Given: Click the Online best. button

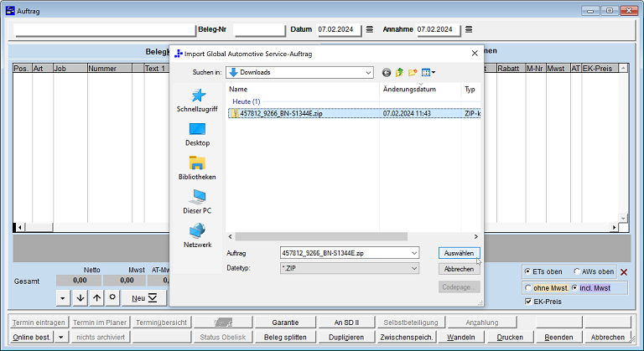Looking at the screenshot, I should [x=32, y=337].
